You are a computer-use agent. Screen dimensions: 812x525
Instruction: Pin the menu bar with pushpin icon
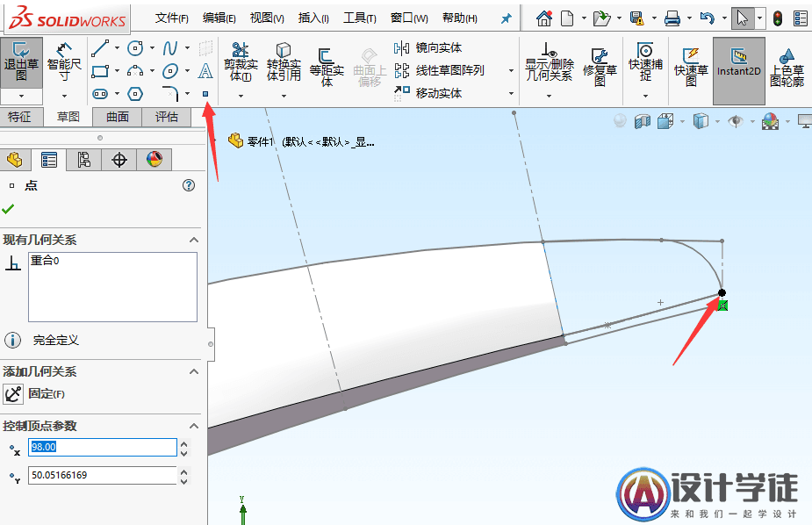pos(506,19)
